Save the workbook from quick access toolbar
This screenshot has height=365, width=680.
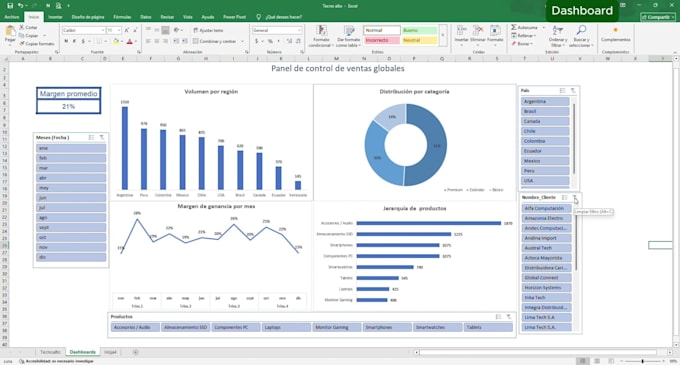[x=10, y=6]
